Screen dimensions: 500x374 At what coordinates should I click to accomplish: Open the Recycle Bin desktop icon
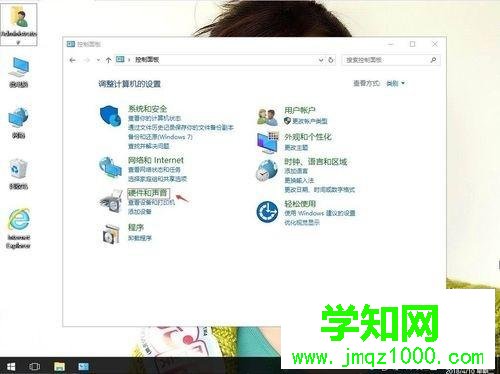coord(19,174)
